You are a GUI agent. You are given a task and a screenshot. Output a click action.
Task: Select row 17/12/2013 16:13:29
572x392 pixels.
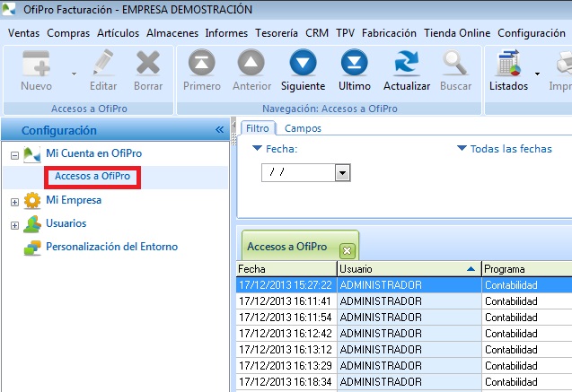[x=404, y=365]
